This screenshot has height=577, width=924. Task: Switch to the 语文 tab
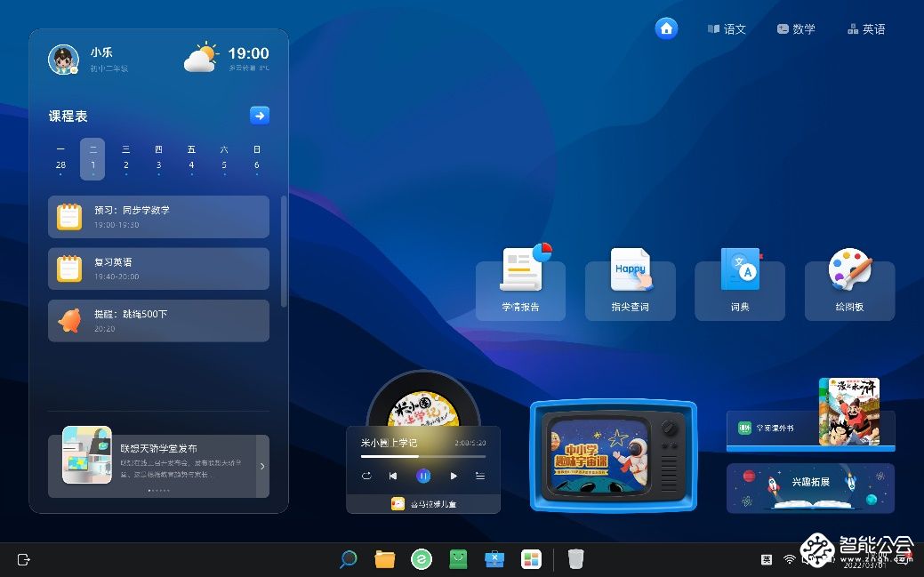pyautogui.click(x=727, y=29)
